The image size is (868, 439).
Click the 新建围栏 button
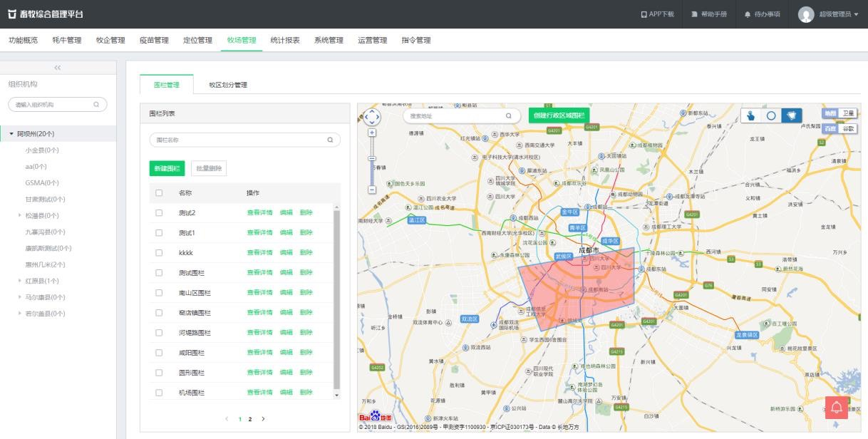167,168
